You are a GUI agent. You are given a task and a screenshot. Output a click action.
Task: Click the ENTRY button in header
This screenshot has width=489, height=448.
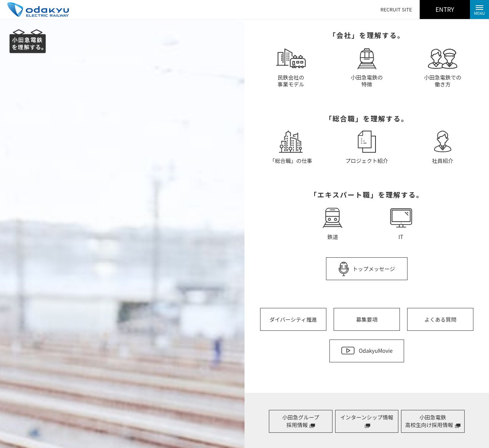click(445, 10)
